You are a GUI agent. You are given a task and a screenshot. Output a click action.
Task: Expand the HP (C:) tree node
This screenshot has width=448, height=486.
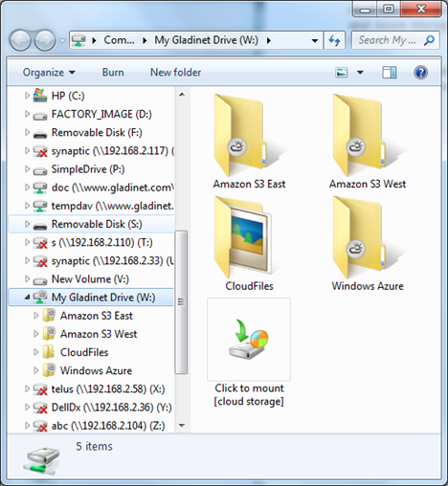coord(27,96)
